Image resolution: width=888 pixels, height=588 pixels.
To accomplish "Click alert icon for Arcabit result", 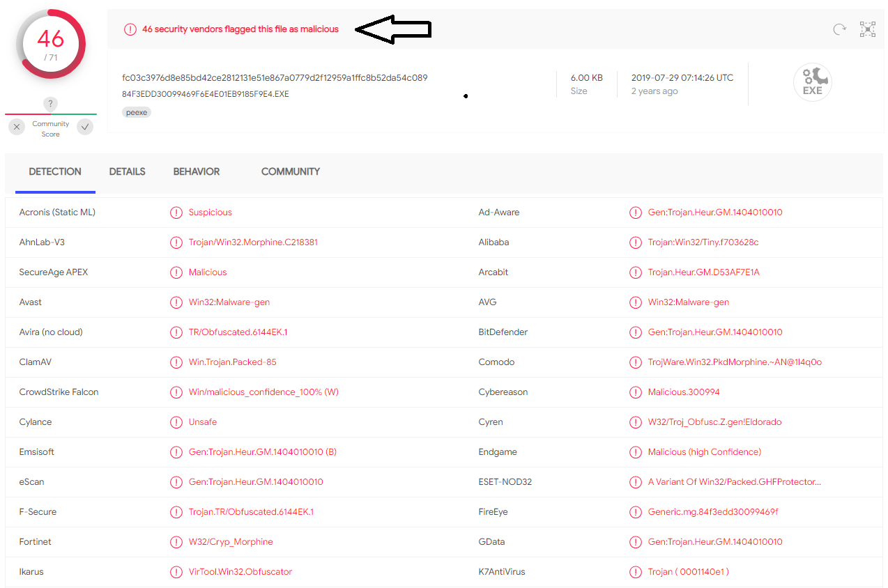I will click(x=636, y=272).
